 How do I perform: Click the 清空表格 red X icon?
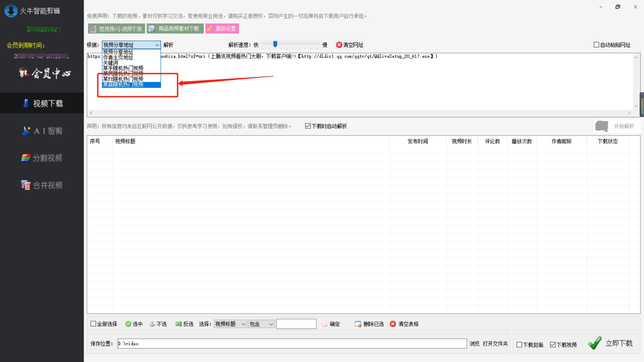click(393, 324)
